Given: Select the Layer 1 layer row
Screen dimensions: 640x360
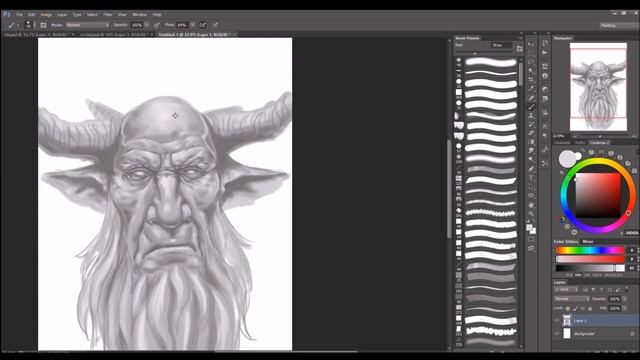Looking at the screenshot, I should pos(596,321).
